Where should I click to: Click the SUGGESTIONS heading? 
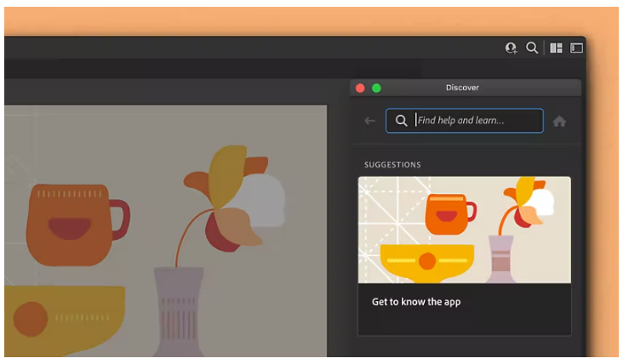pyautogui.click(x=392, y=165)
